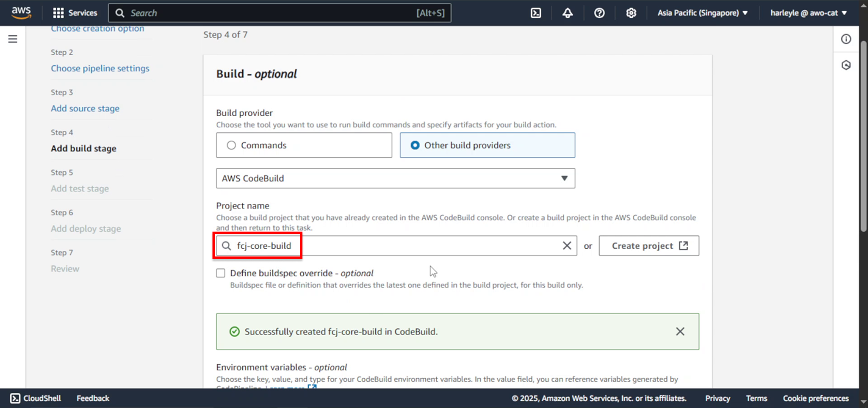Click the 'Environment variables - optional' heading
The width and height of the screenshot is (868, 408).
[282, 367]
